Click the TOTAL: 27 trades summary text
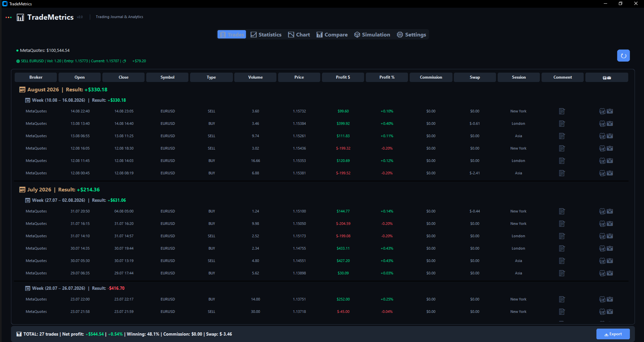The width and height of the screenshot is (644, 342). point(41,334)
